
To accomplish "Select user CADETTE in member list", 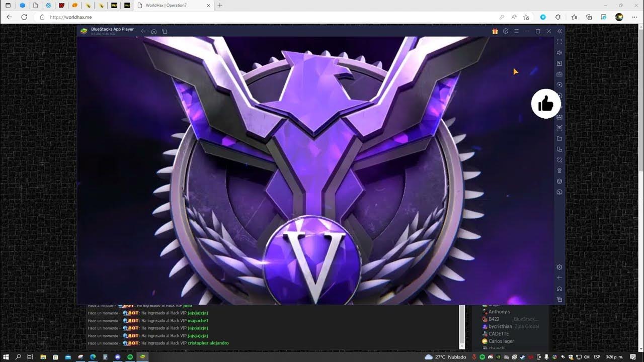I will [499, 334].
